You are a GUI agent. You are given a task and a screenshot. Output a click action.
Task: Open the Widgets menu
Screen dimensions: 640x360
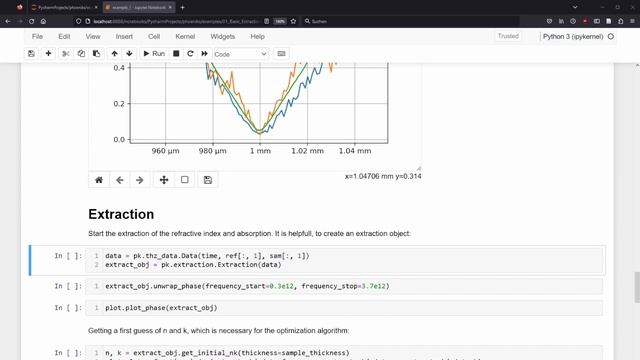[x=222, y=36]
